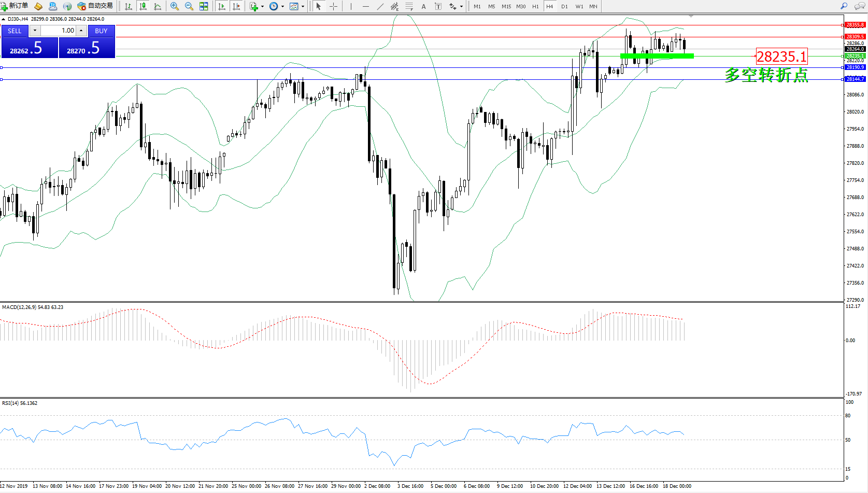
Task: Switch to the D1 timeframe
Action: pos(564,6)
